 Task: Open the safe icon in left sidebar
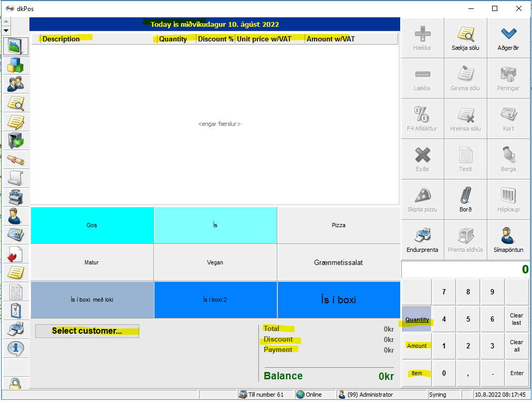click(x=16, y=141)
